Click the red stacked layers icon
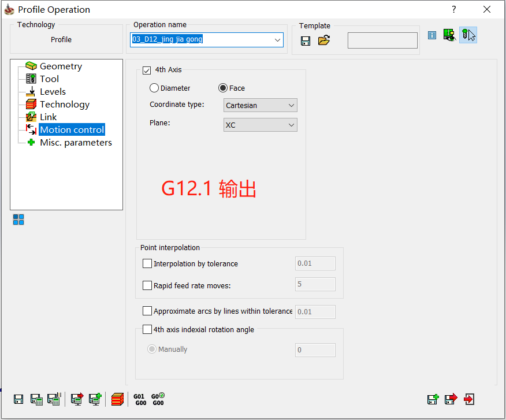The height and width of the screenshot is (420, 506). (x=117, y=399)
